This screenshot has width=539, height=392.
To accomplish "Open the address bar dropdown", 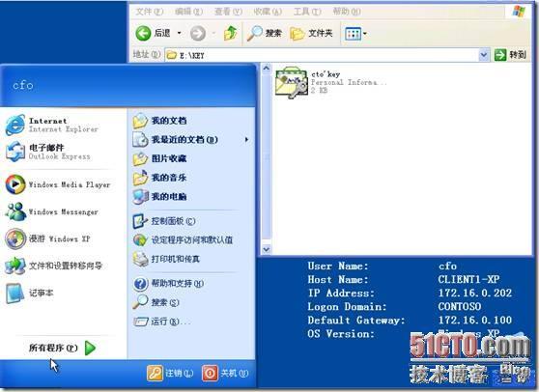I will 484,55.
